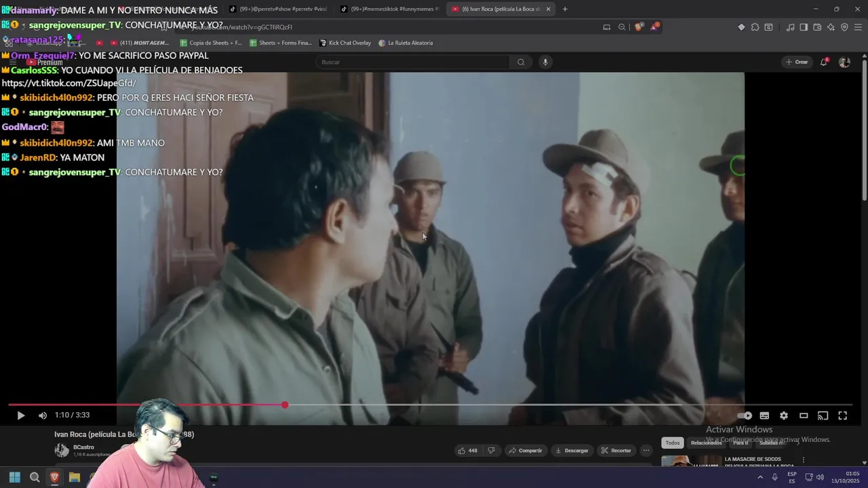Open the BCastro channel name link
868x488 pixels.
pyautogui.click(x=83, y=447)
